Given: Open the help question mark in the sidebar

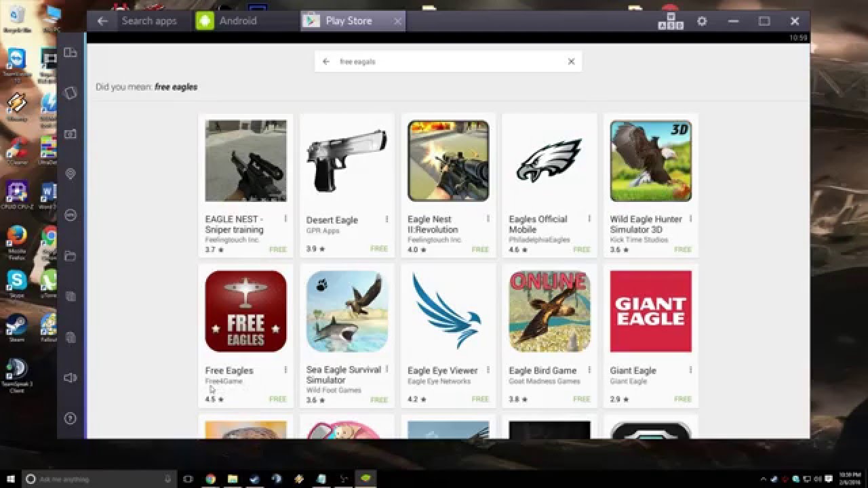Looking at the screenshot, I should tap(70, 418).
